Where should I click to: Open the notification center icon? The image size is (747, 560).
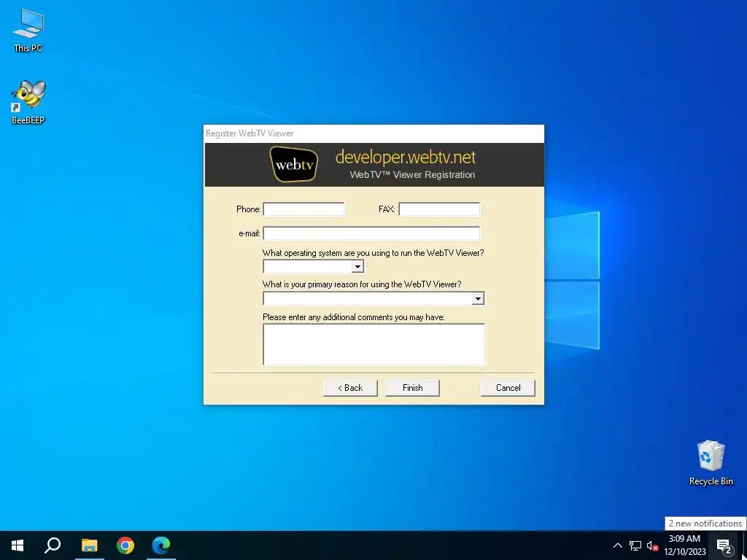click(x=724, y=545)
